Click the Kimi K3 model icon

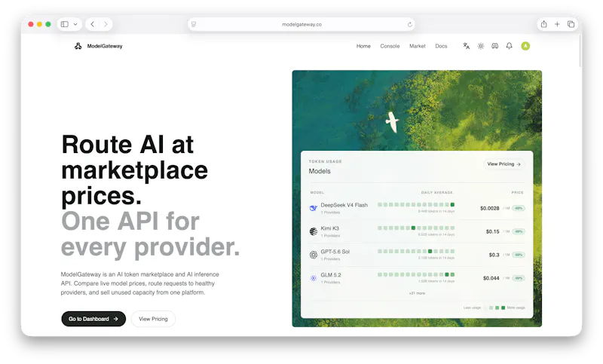(314, 231)
